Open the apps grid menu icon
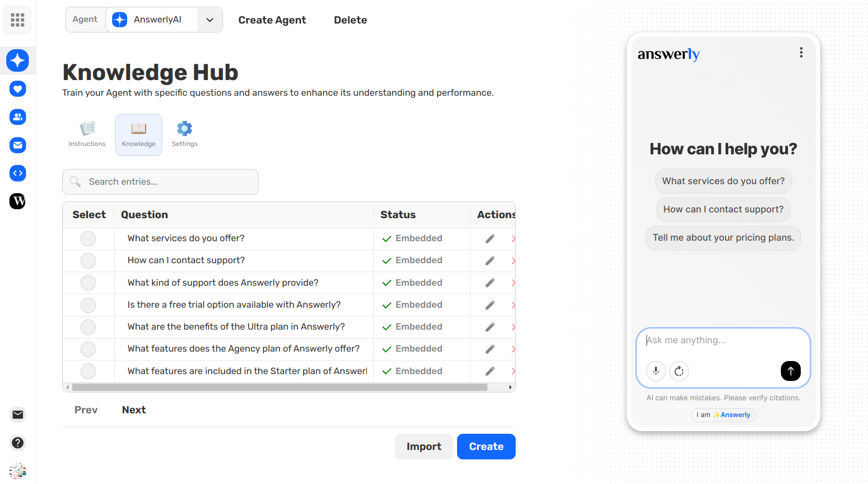Screen dimensions: 868x484 (18, 20)
